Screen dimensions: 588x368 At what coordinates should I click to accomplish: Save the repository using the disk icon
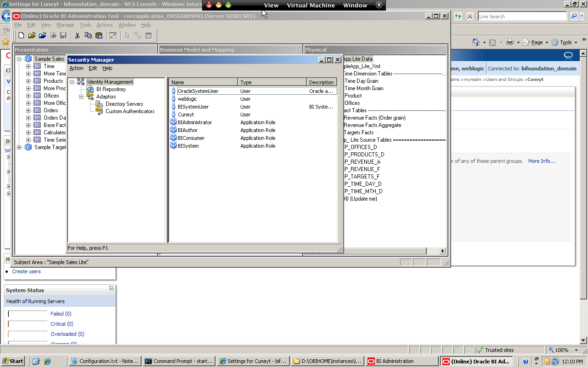[x=63, y=35]
